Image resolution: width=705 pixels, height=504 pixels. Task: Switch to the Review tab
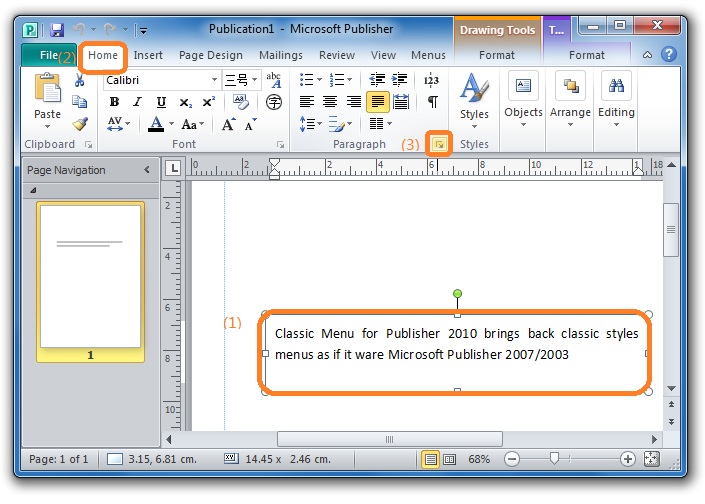tap(337, 55)
